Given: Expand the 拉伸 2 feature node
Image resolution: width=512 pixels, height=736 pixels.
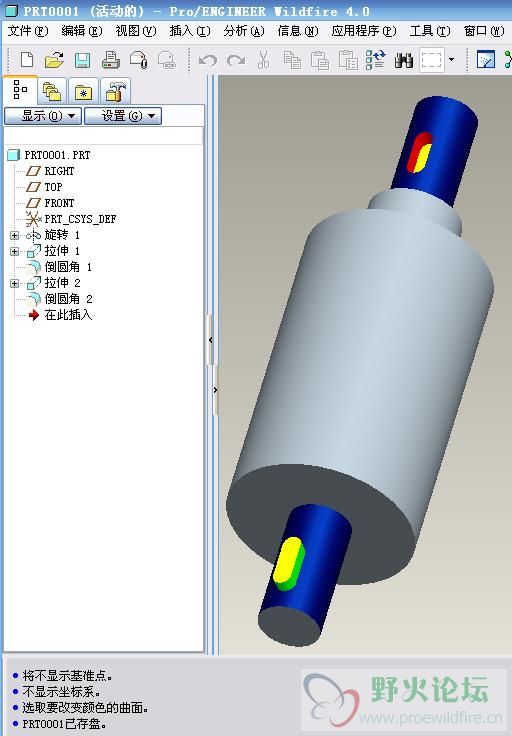Looking at the screenshot, I should (15, 283).
